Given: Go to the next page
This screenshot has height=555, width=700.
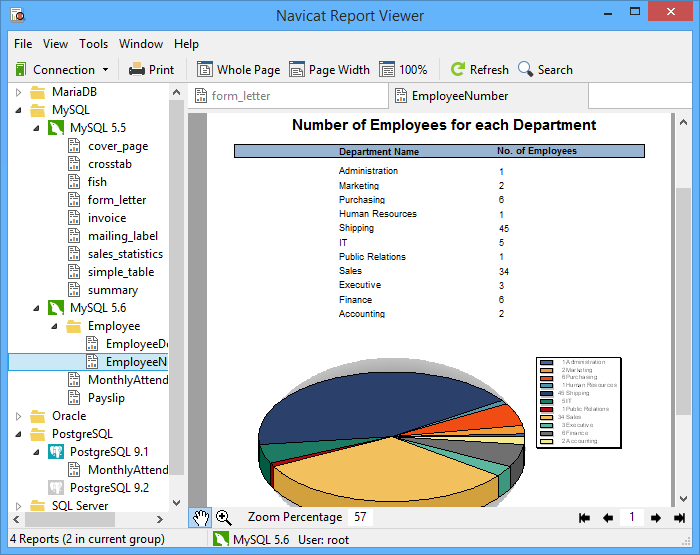Looking at the screenshot, I should pos(655,518).
